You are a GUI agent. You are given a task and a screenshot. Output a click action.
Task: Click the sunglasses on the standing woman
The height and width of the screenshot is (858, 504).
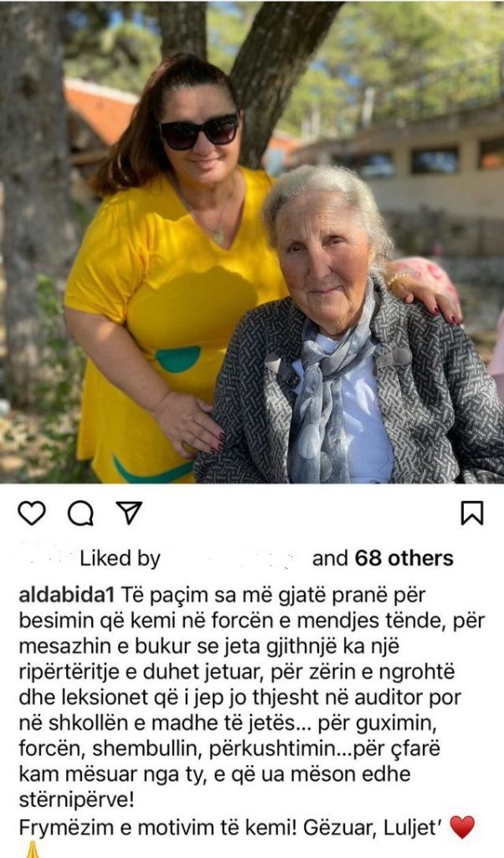tap(199, 132)
